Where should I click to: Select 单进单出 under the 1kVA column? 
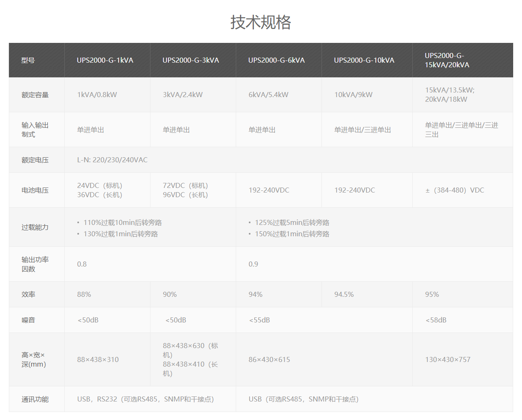tap(90, 130)
